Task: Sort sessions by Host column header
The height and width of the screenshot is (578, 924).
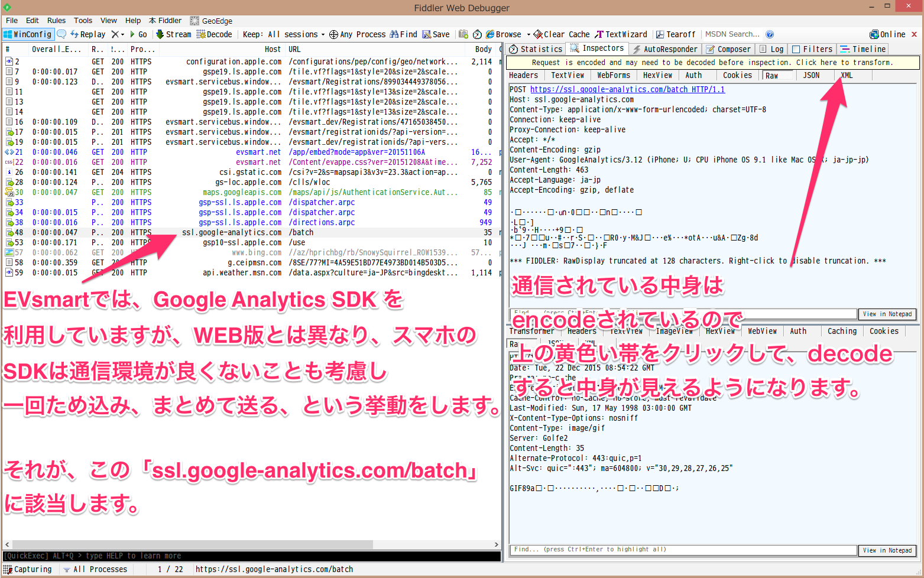Action: click(222, 49)
